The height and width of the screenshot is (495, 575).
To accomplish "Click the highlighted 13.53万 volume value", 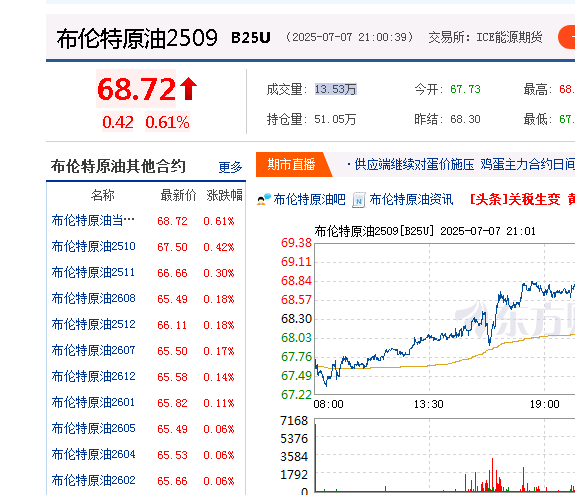I will coord(336,89).
